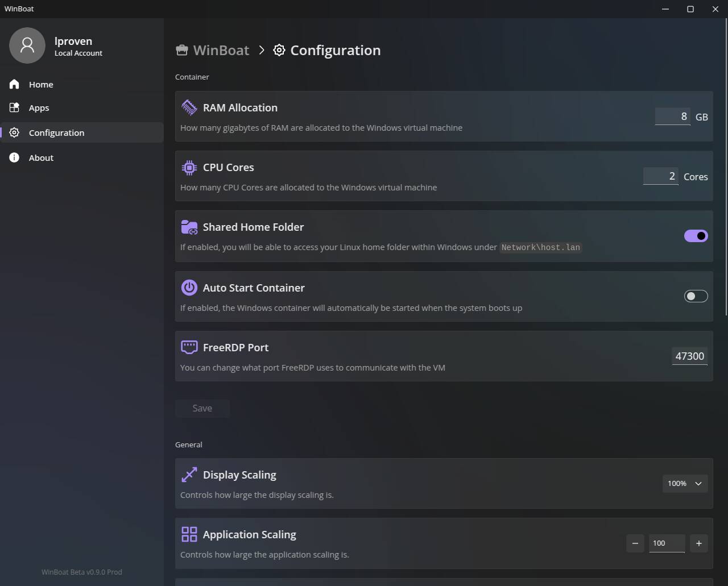Screen dimensions: 728x586
Task: Decrease application scaling with minus button
Action: pos(635,543)
